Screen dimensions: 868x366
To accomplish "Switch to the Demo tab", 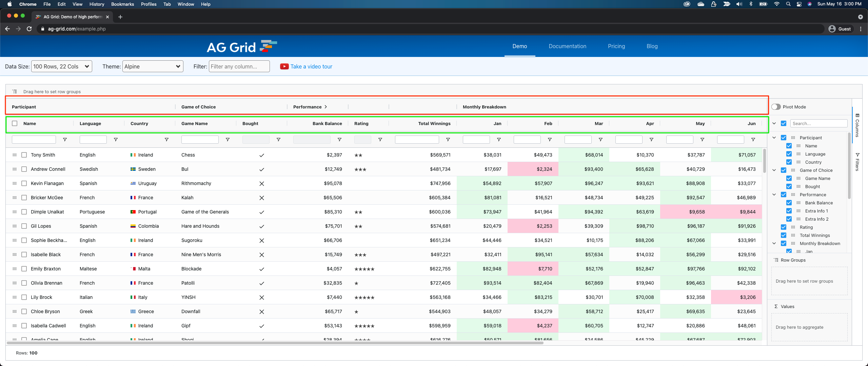I will coord(519,46).
